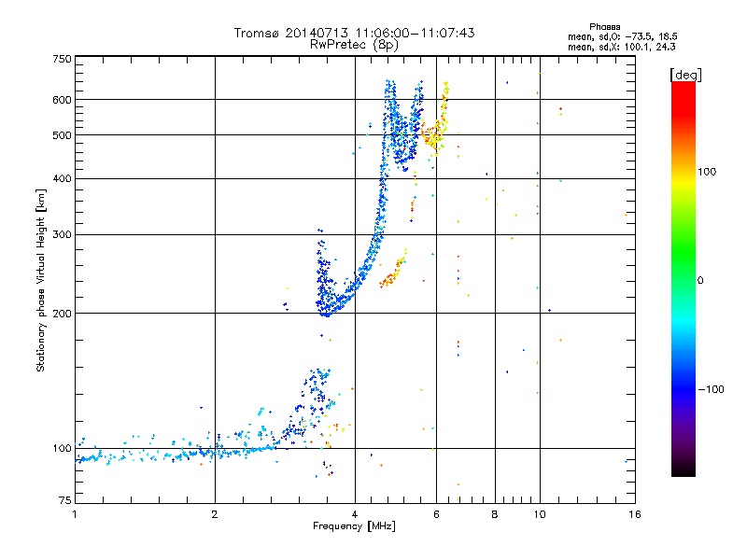The image size is (747, 560).
Task: Click the '600' y-axis tick label
Action: (x=63, y=100)
